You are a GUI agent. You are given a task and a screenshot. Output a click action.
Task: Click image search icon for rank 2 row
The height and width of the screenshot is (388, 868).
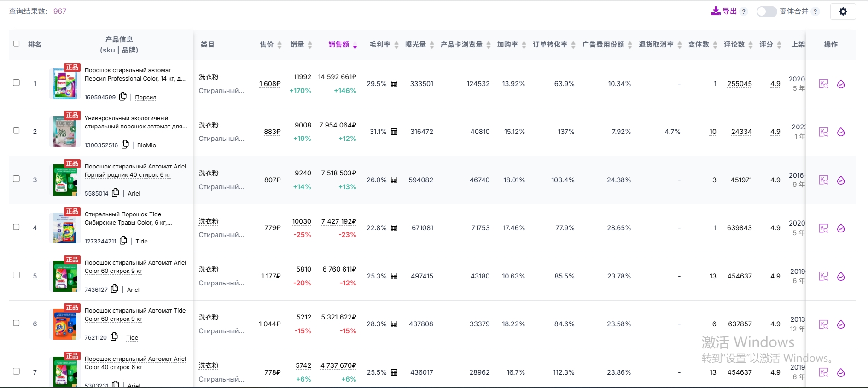click(824, 132)
